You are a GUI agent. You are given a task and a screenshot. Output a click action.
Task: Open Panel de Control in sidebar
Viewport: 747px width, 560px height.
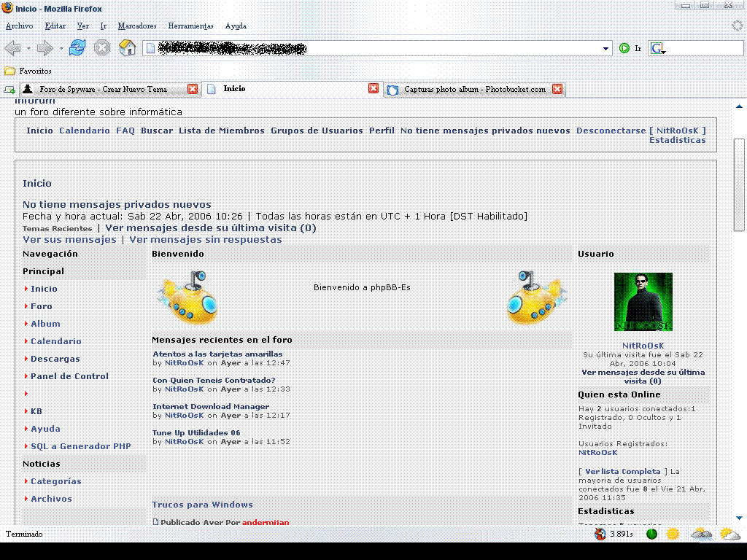(x=69, y=376)
